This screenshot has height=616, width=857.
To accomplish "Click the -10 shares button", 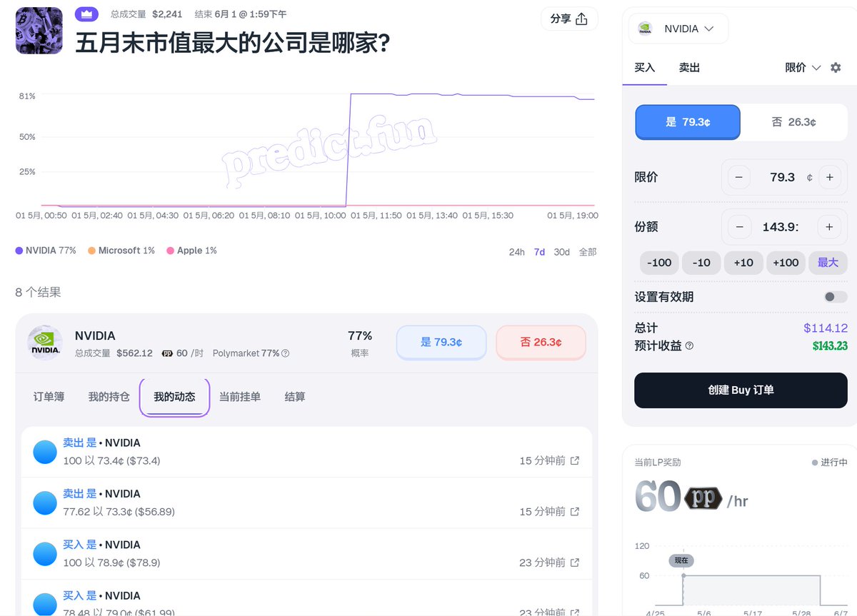I will (701, 263).
